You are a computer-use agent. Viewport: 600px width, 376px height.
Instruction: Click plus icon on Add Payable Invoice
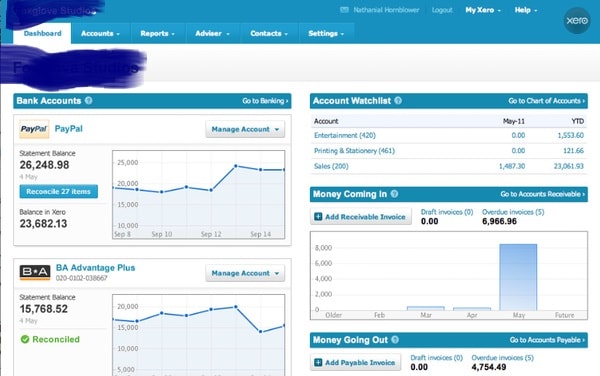click(318, 362)
